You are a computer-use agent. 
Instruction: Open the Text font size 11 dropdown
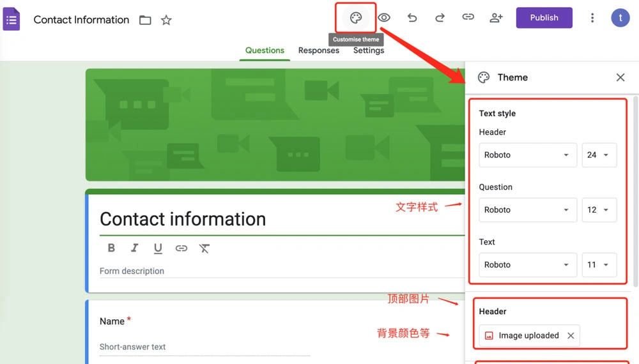click(599, 265)
